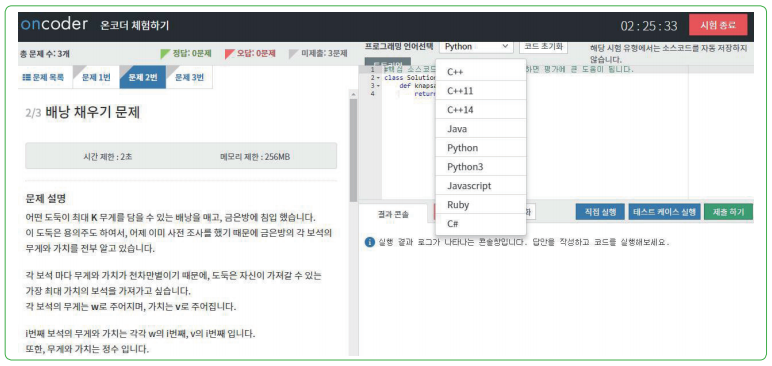Image resolution: width=772 pixels, height=366 pixels.
Task: Open the 문제 목록 tab
Action: click(44, 78)
